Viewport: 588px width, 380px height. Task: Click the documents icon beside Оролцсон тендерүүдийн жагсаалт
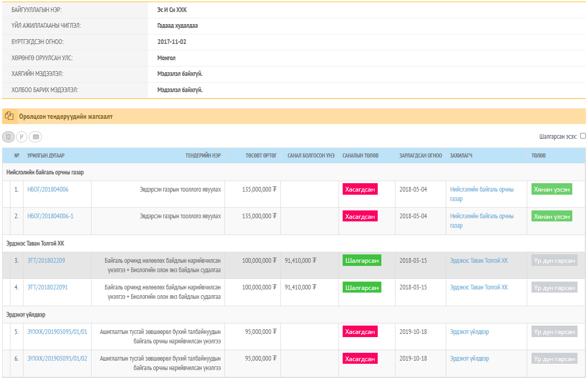[9, 116]
